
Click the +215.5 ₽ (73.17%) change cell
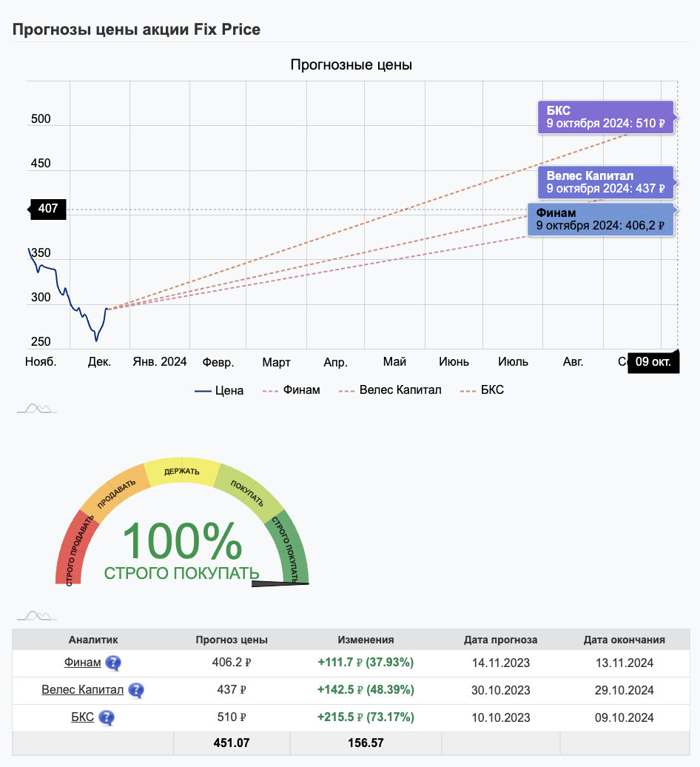tap(366, 717)
